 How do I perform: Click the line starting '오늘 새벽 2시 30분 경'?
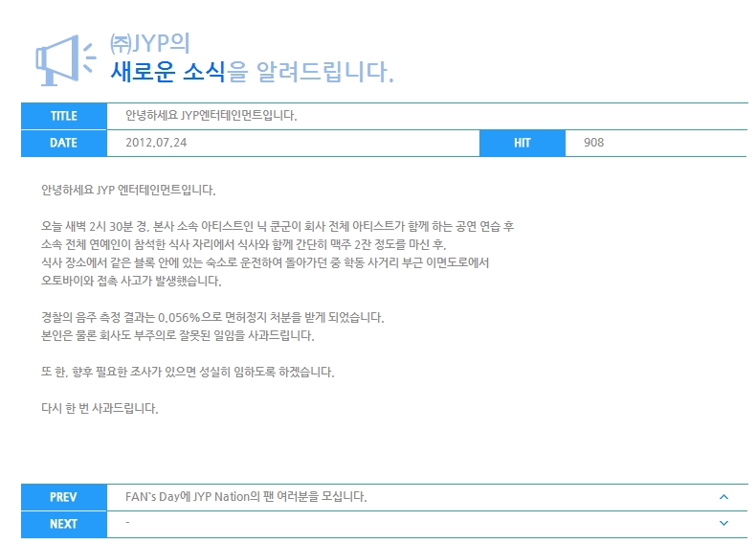click(278, 226)
